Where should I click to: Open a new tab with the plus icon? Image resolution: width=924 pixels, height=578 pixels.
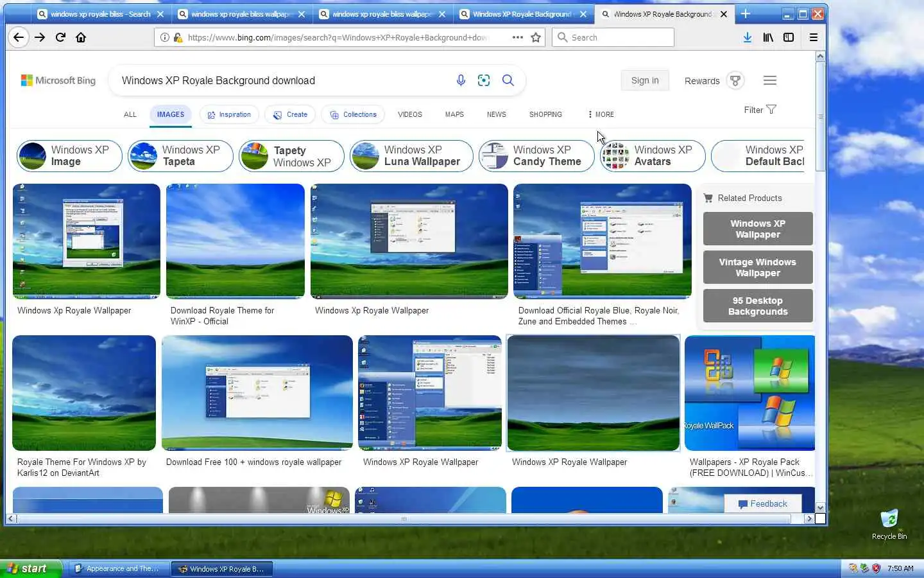(x=746, y=13)
